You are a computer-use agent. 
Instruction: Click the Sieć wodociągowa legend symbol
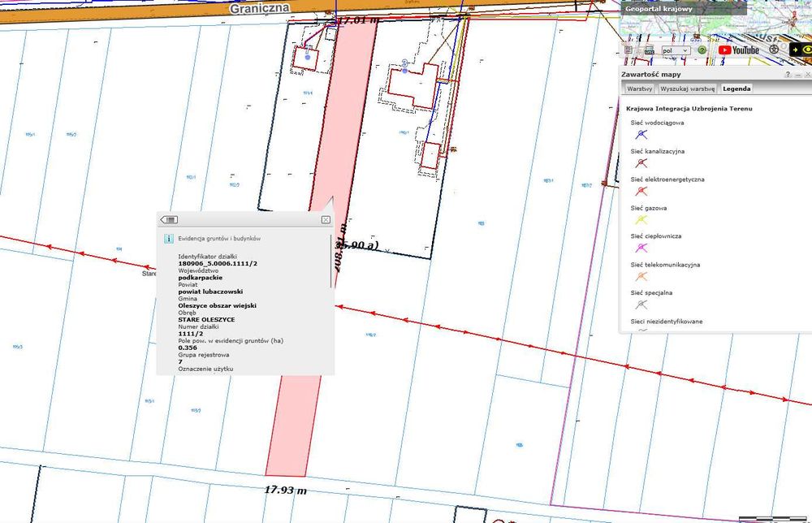[x=641, y=135]
